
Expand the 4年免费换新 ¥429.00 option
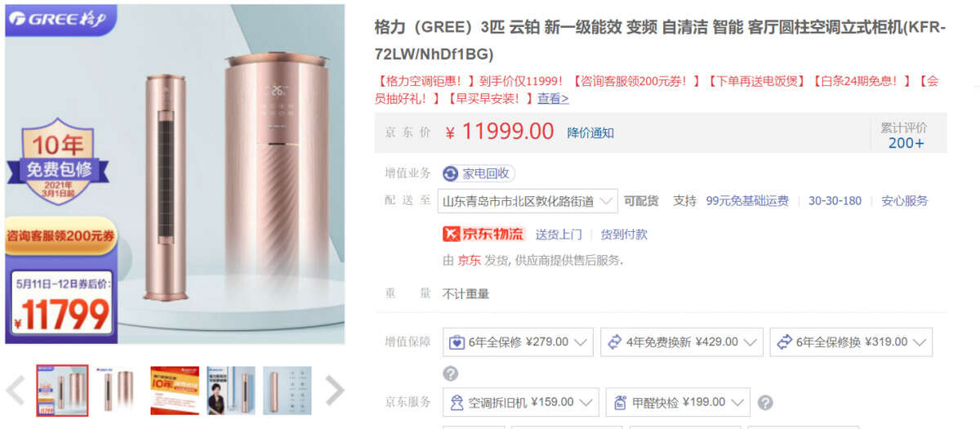pyautogui.click(x=682, y=342)
